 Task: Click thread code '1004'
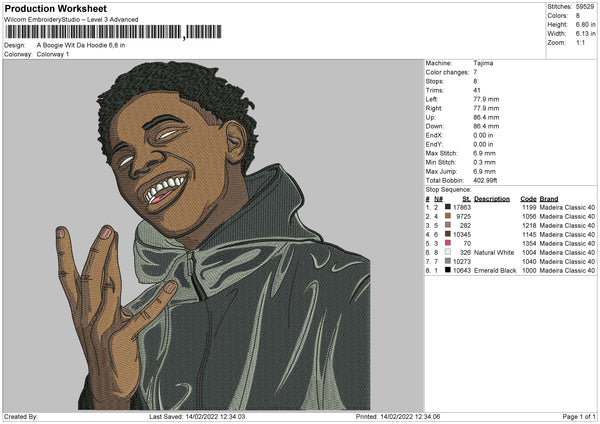tap(529, 252)
